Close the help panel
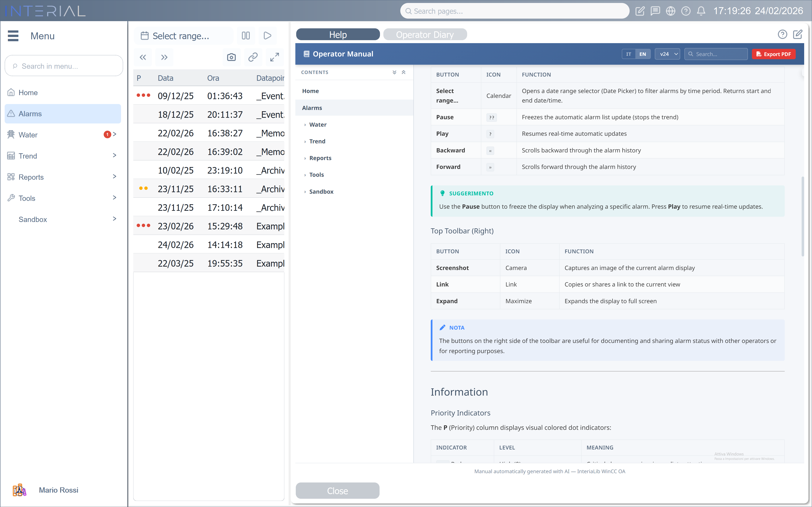The height and width of the screenshot is (507, 812). click(337, 491)
